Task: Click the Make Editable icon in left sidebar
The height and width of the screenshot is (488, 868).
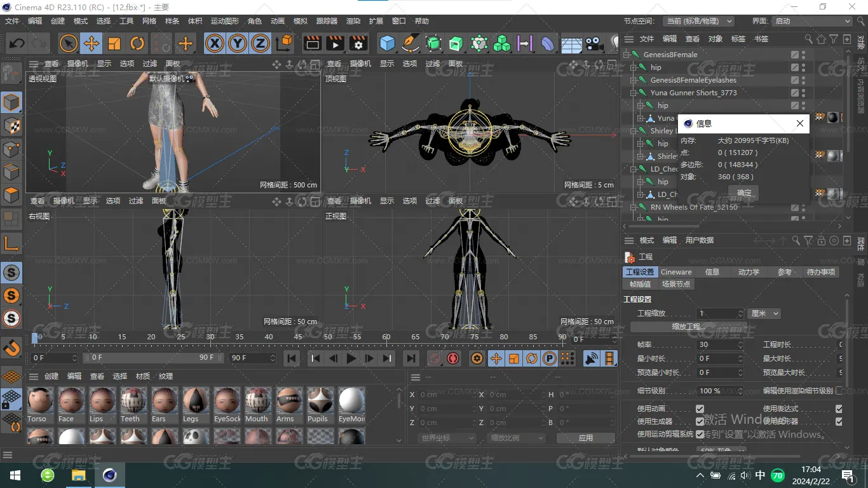Action: pyautogui.click(x=11, y=73)
